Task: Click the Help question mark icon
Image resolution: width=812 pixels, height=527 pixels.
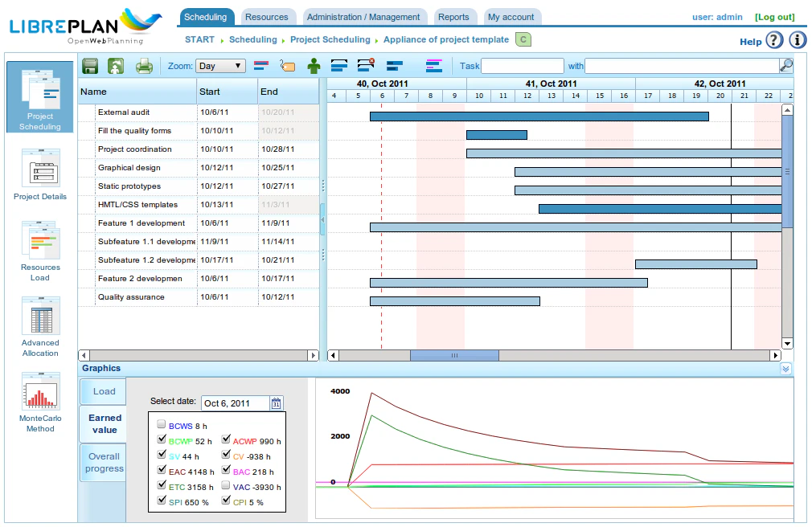Action: pos(774,40)
